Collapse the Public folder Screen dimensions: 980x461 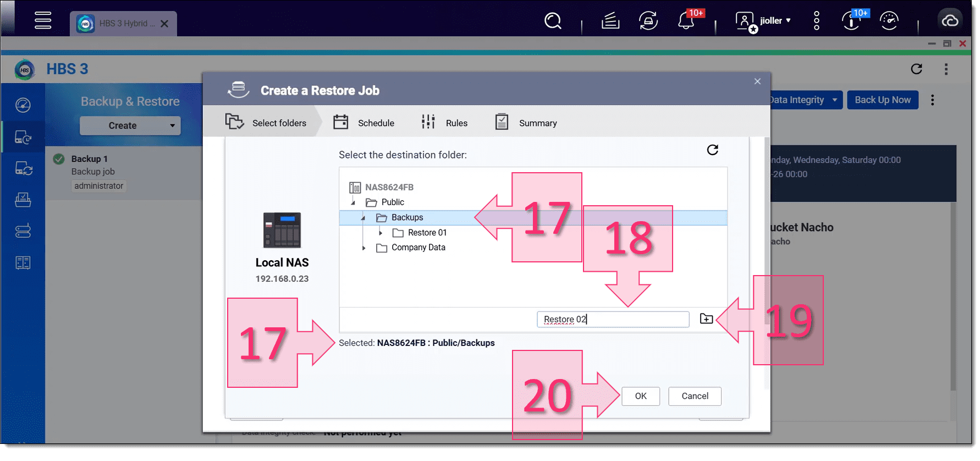coord(354,202)
